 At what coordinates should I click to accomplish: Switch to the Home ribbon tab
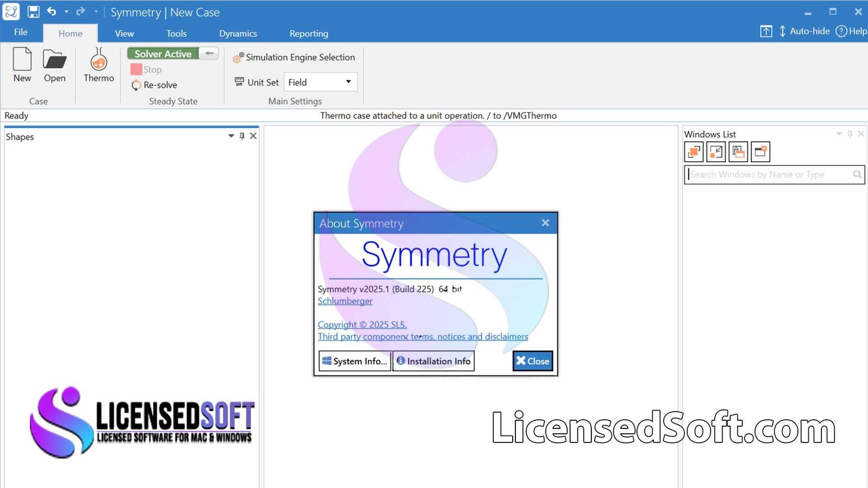[71, 33]
